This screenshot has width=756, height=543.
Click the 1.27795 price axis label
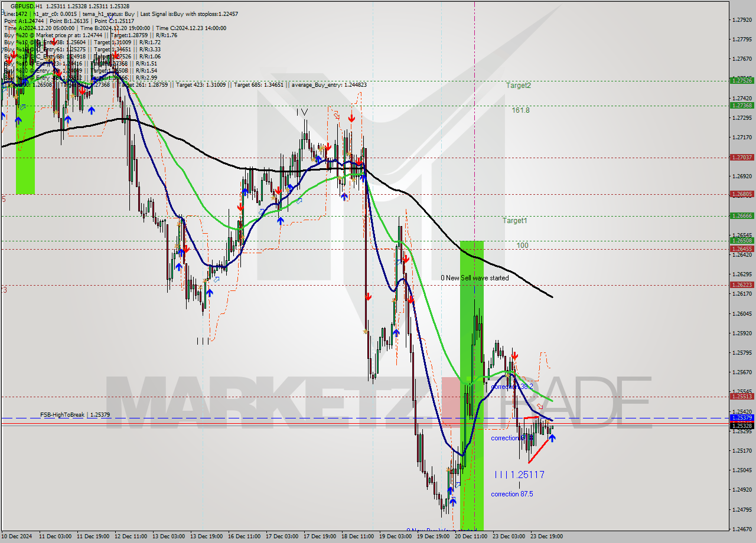click(x=742, y=39)
